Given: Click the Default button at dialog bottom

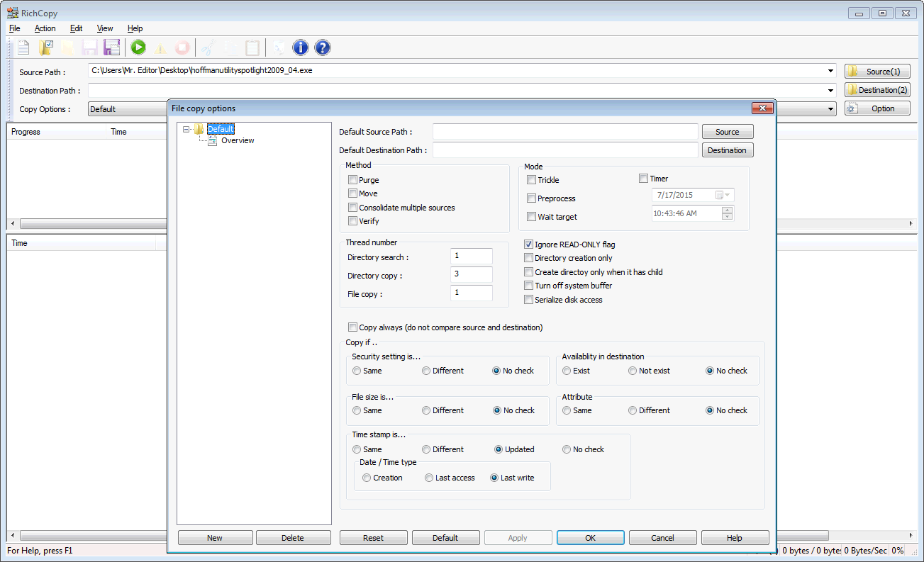Looking at the screenshot, I should pos(445,538).
